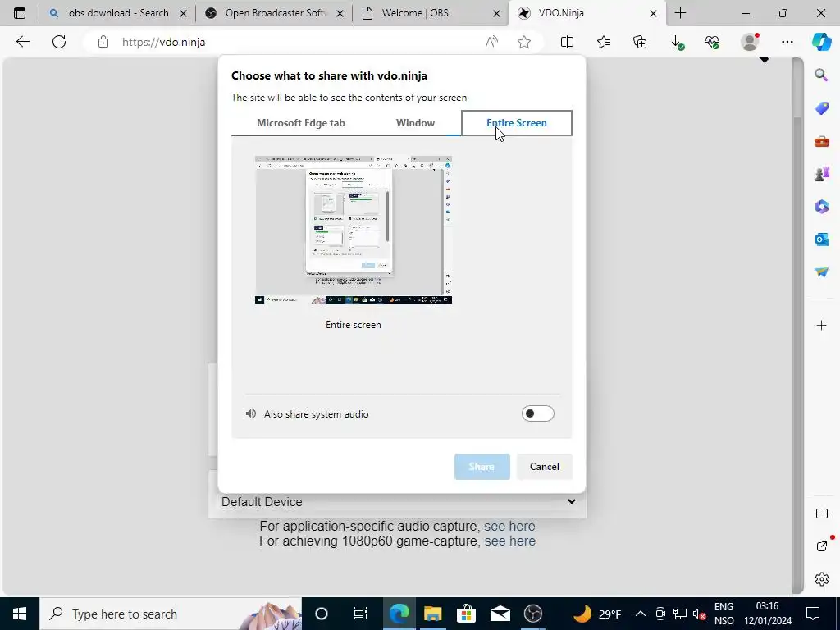Image resolution: width=840 pixels, height=630 pixels.
Task: Open Task View on the taskbar
Action: pyautogui.click(x=361, y=614)
